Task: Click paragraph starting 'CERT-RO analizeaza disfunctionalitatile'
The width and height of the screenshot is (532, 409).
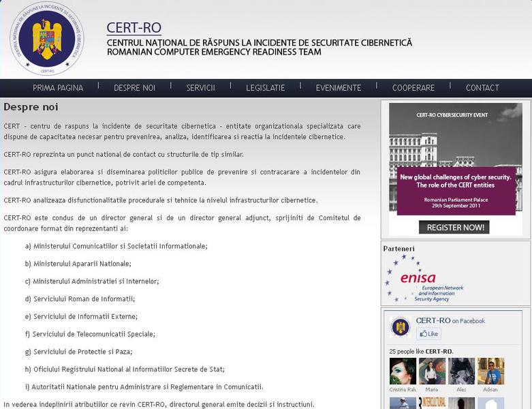Action: click(x=161, y=200)
